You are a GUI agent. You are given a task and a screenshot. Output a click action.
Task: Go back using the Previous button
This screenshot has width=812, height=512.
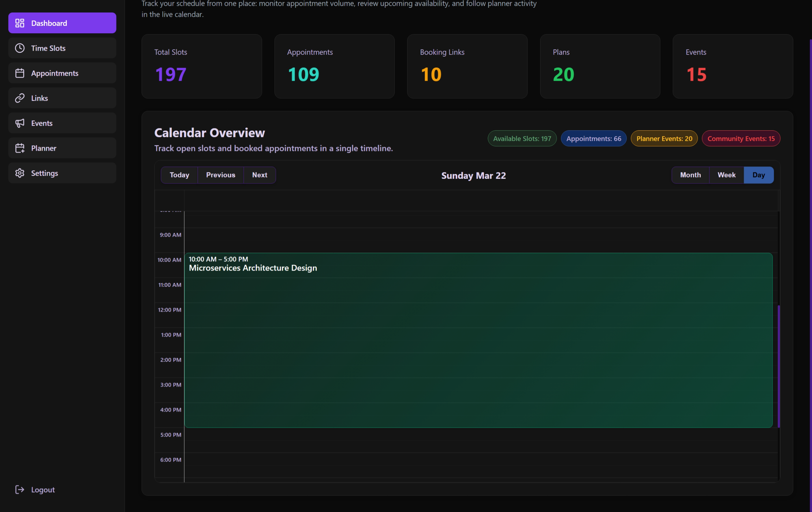click(220, 175)
